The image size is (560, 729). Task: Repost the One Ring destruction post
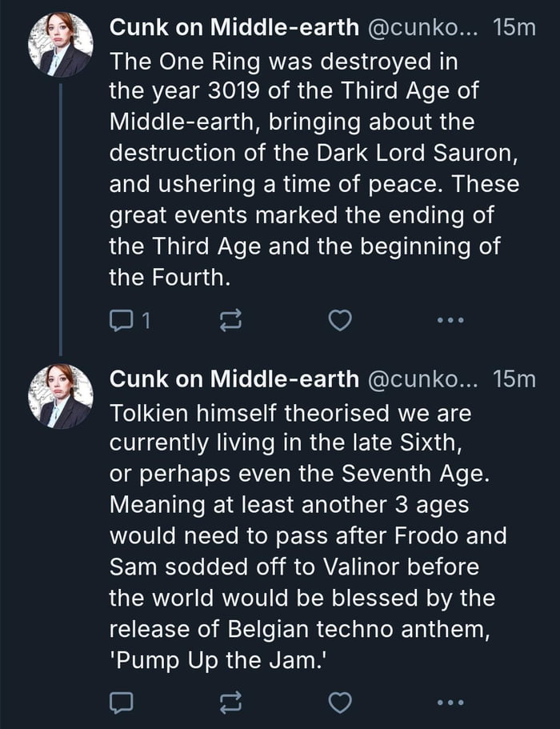click(x=230, y=321)
